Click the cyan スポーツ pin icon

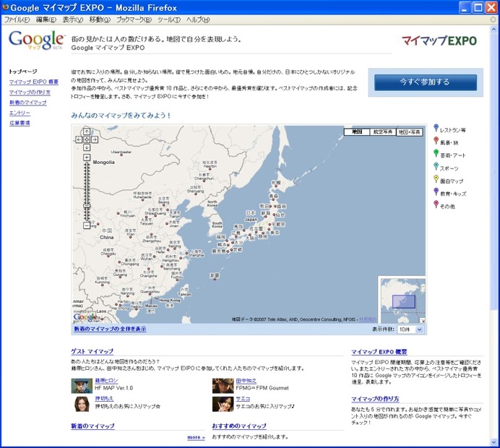(x=436, y=166)
